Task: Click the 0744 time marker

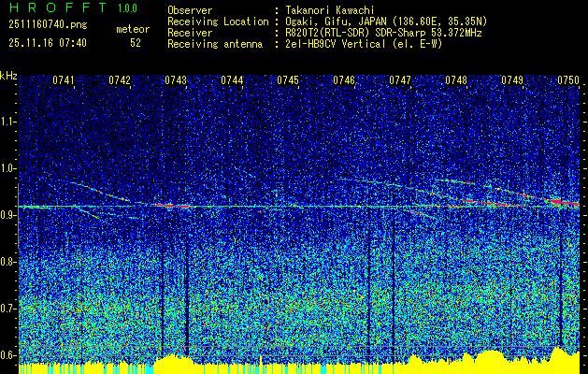Action: click(x=232, y=80)
